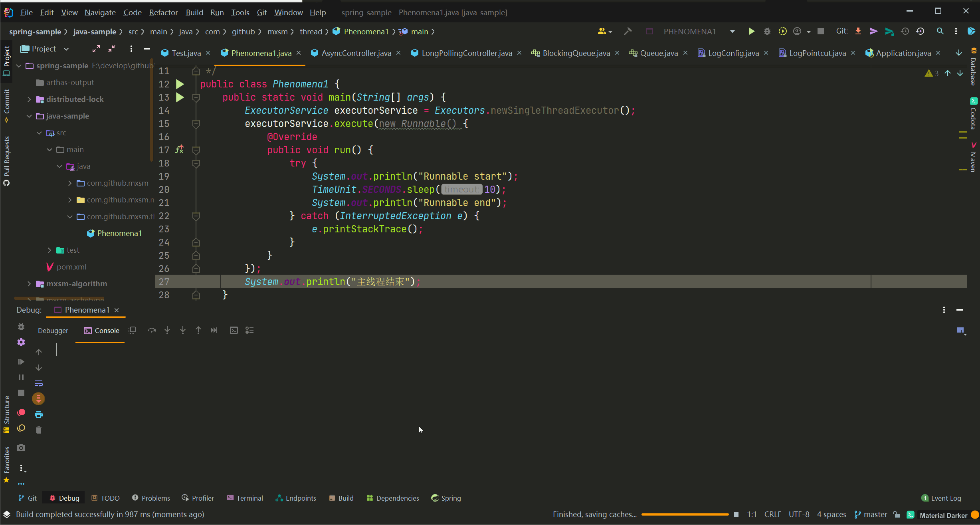Open the PHENOMENA1 run configuration dropdown
The image size is (980, 525).
click(x=732, y=32)
